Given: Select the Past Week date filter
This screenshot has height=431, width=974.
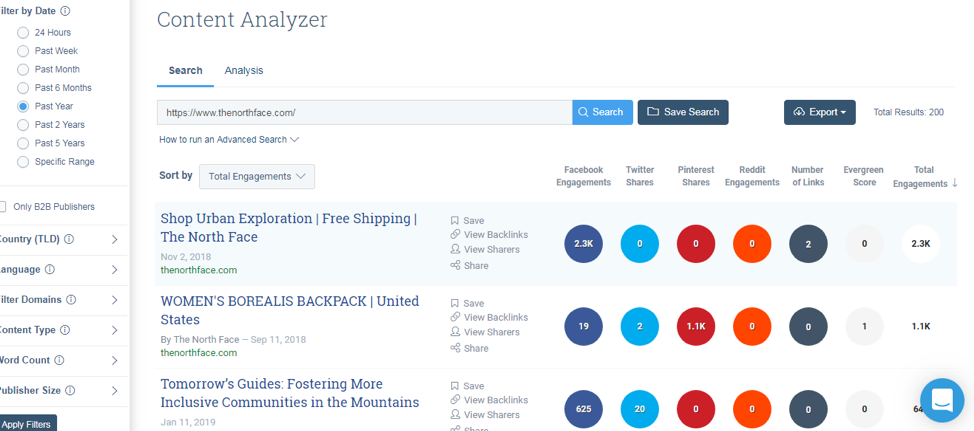Looking at the screenshot, I should pyautogui.click(x=23, y=51).
